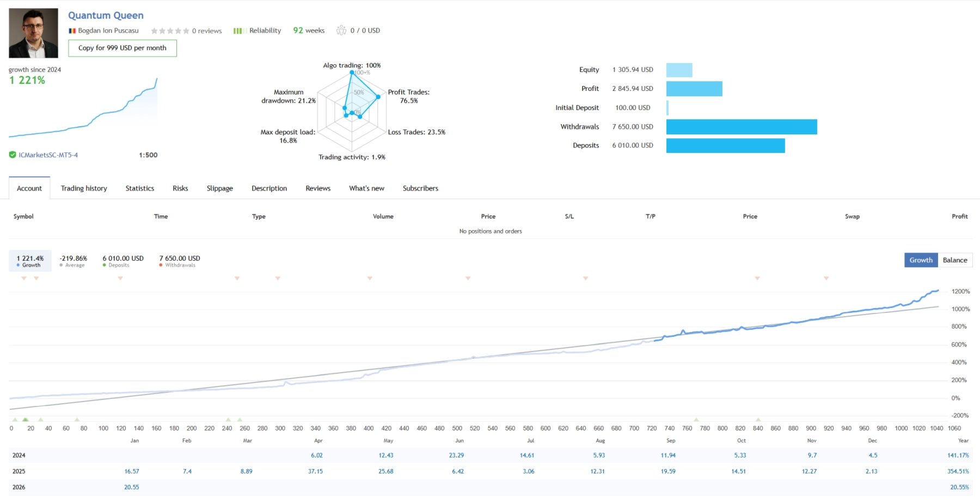980x499 pixels.
Task: Click the author profile photo
Action: [x=33, y=33]
